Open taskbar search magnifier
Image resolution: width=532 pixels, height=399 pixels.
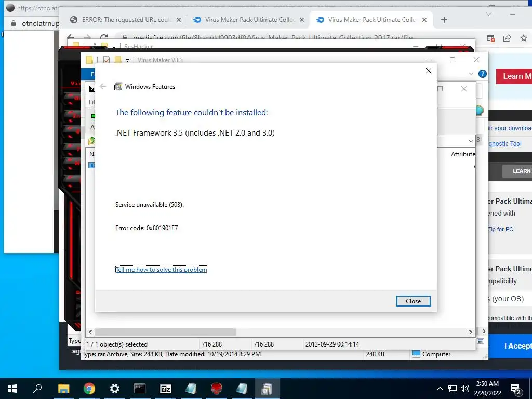(x=37, y=389)
